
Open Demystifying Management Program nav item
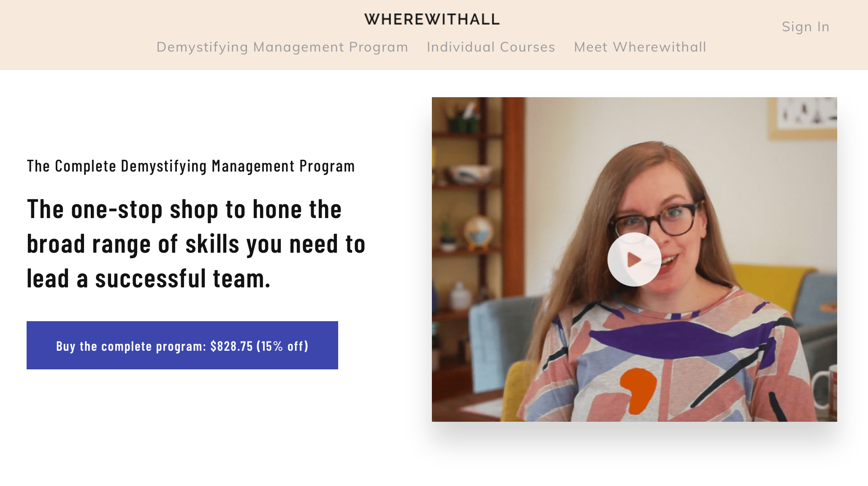(x=282, y=47)
